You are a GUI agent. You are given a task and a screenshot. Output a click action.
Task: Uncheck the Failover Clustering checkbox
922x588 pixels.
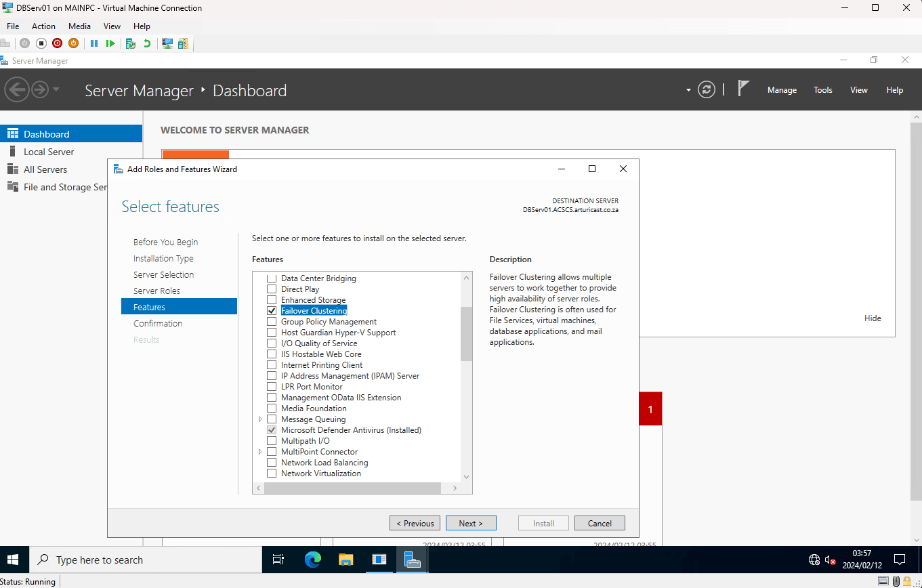point(272,311)
